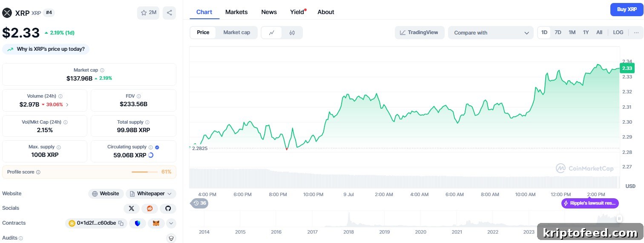This screenshot has height=243, width=644.
Task: Open the Markets tab
Action: click(x=236, y=12)
